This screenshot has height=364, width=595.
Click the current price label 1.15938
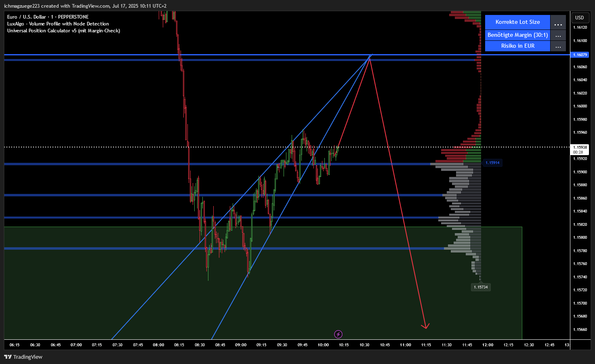click(x=580, y=149)
